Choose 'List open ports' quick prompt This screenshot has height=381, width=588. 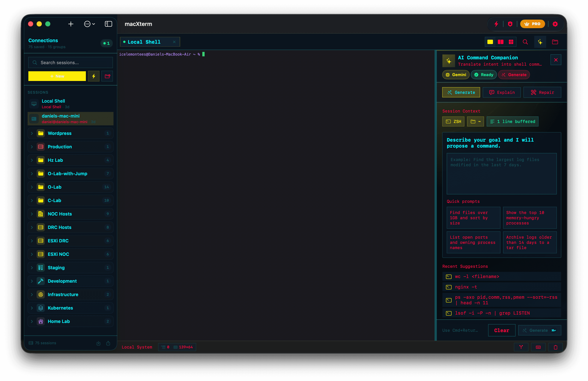[x=474, y=243]
